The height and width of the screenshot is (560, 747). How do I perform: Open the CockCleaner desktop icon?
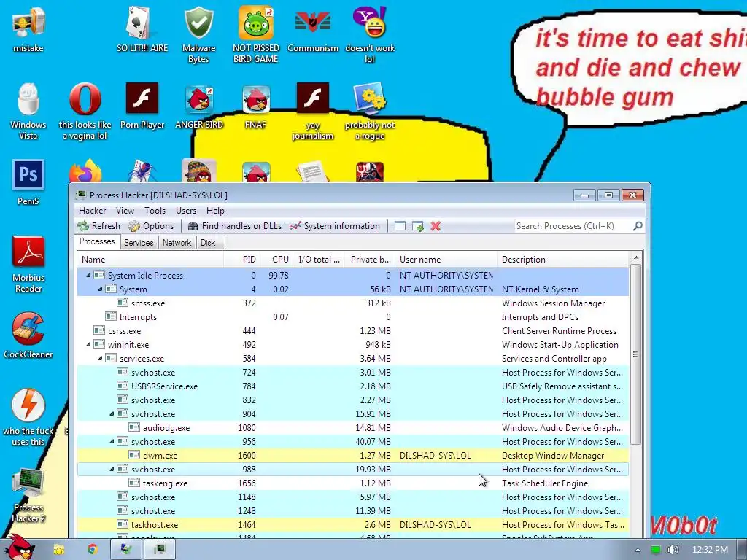click(28, 335)
